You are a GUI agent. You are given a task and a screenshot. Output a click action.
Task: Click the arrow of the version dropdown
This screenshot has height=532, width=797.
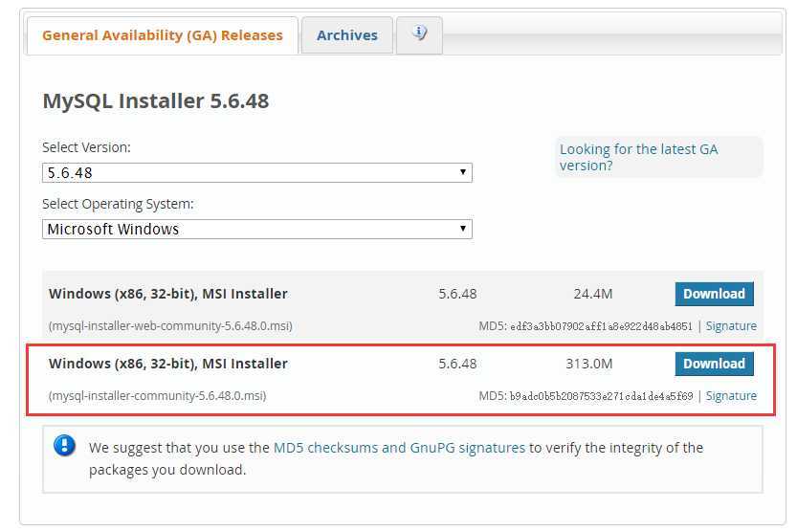point(463,173)
